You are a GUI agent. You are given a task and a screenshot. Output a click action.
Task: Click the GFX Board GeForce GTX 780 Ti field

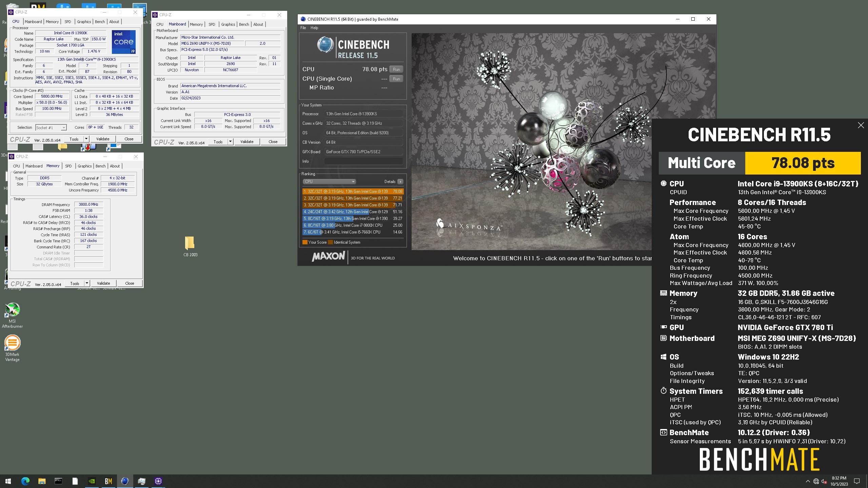[363, 152]
